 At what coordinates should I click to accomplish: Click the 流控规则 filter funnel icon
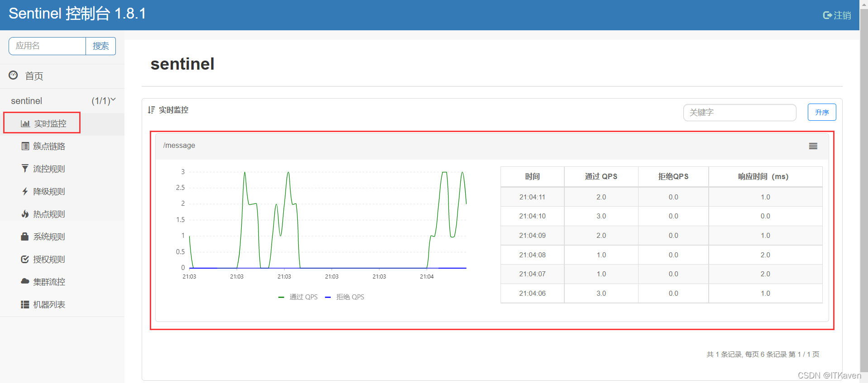coord(25,169)
